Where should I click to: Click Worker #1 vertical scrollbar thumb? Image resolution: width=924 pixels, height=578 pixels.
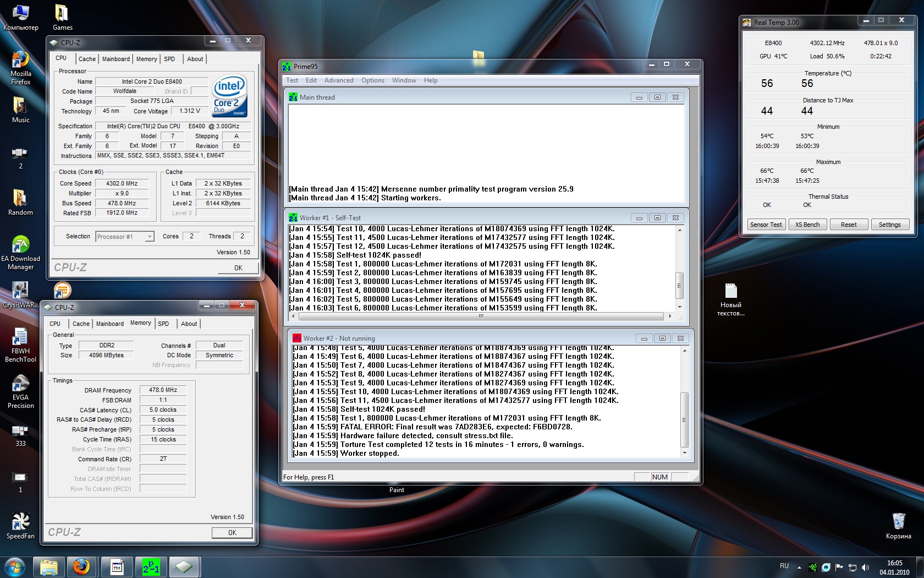(x=679, y=286)
